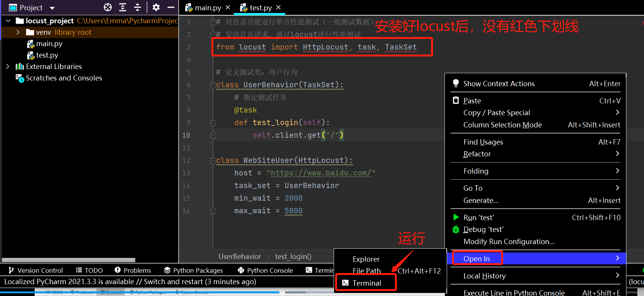Click the Paste clipboard icon in context menu
This screenshot has height=296, width=644.
pyautogui.click(x=456, y=100)
